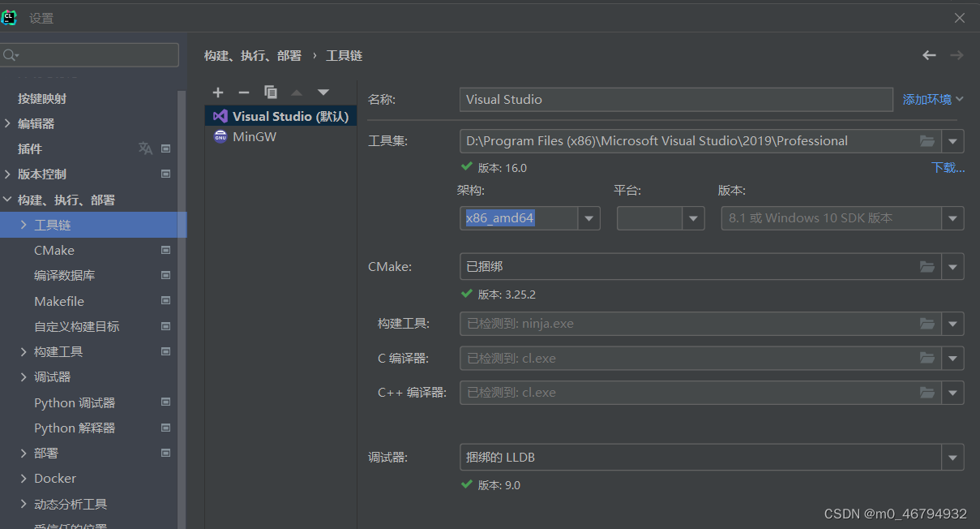Open the Windows SDK 版本 dropdown
The width and height of the screenshot is (980, 529).
point(953,218)
